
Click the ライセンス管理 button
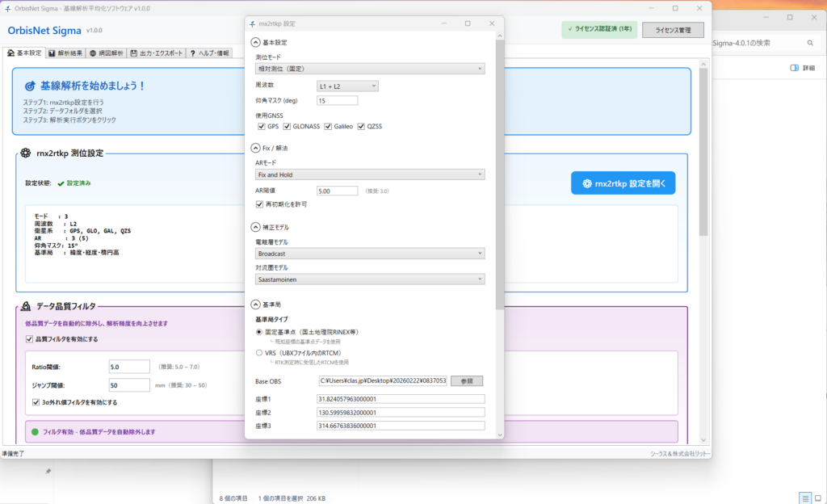tap(672, 30)
